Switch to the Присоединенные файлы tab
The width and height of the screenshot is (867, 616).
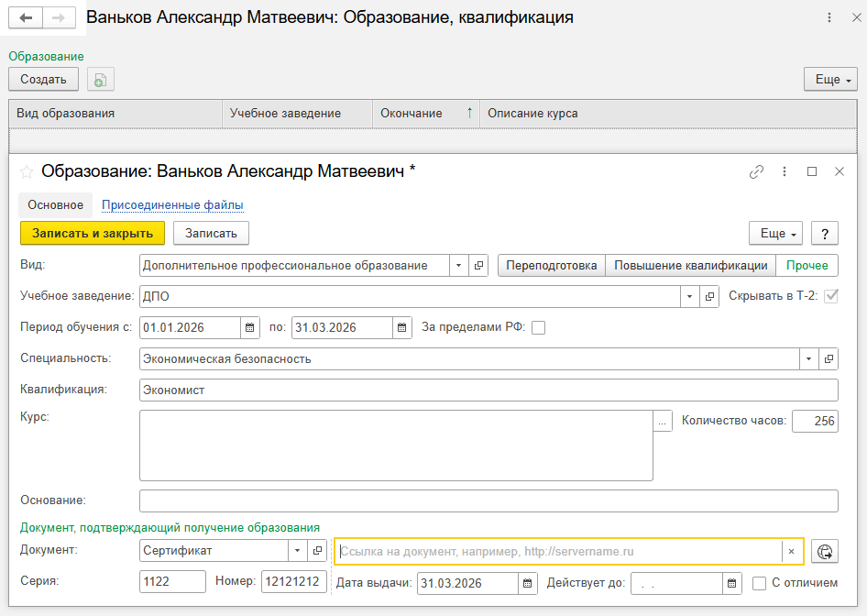click(x=172, y=205)
